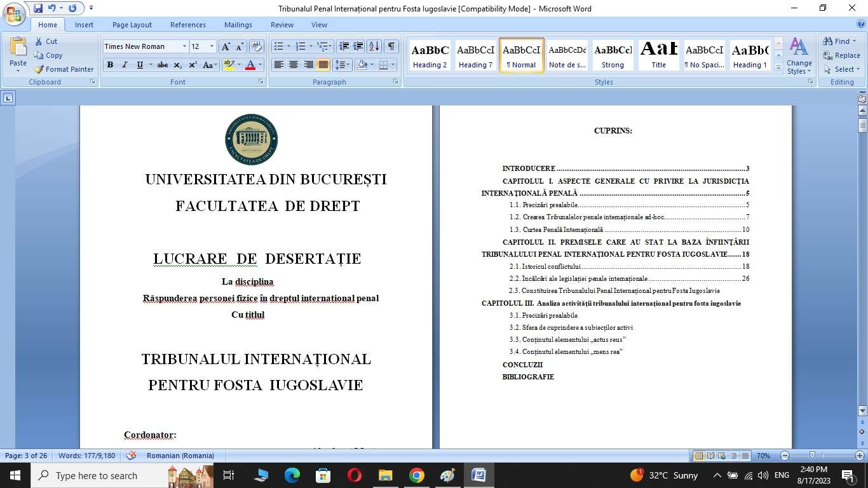868x488 pixels.
Task: Open the References tab
Action: point(187,25)
